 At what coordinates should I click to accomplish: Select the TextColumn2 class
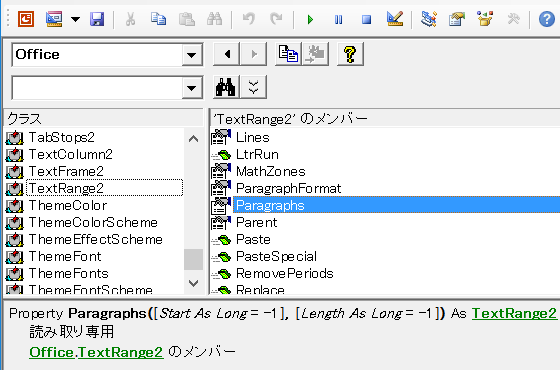pyautogui.click(x=70, y=154)
